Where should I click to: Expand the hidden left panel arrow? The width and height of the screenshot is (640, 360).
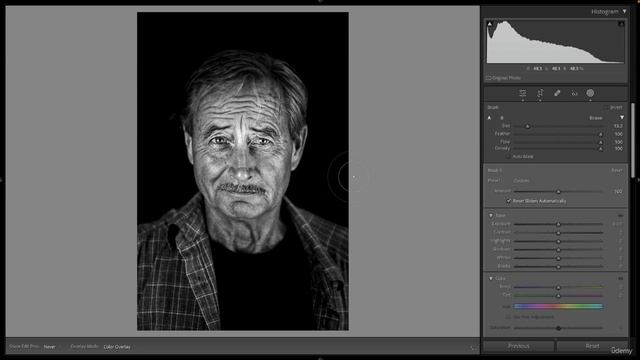(x=2, y=180)
